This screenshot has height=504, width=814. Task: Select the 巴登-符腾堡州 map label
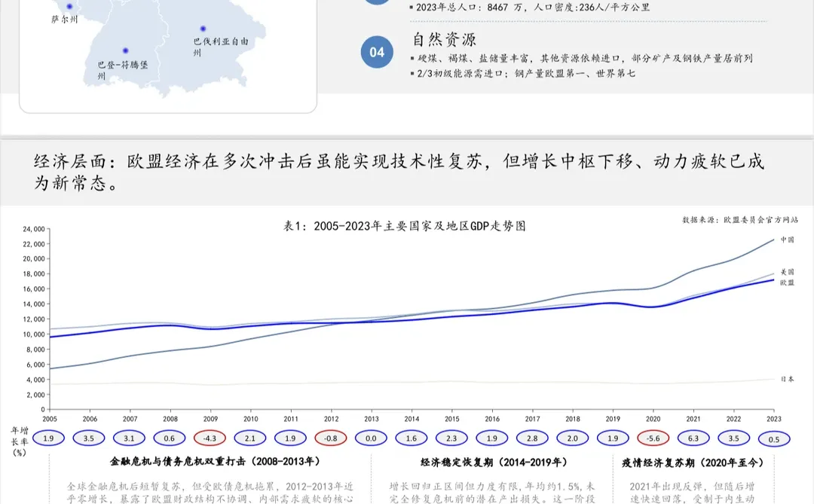pos(123,70)
